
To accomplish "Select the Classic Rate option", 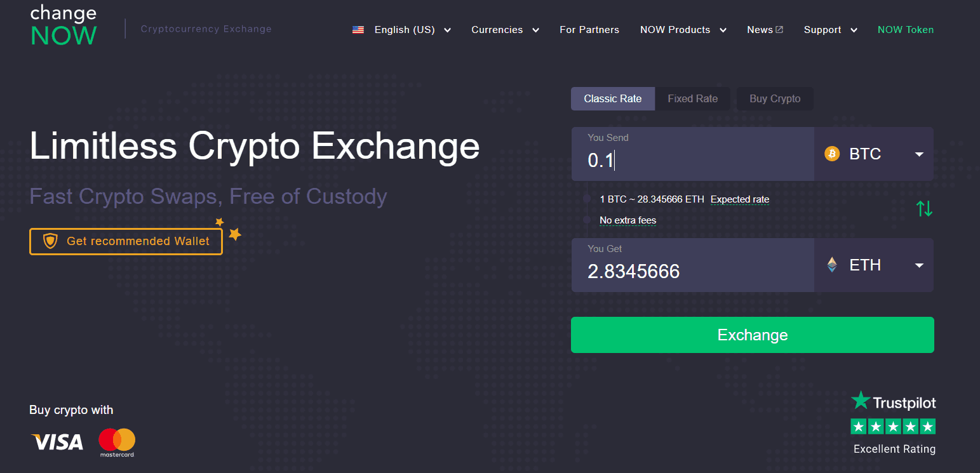I will (612, 99).
